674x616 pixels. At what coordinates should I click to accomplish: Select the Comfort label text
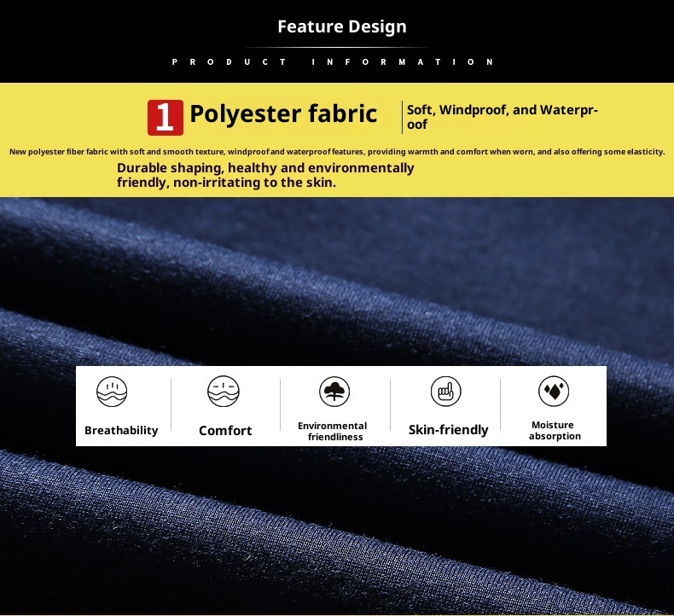[x=225, y=430]
